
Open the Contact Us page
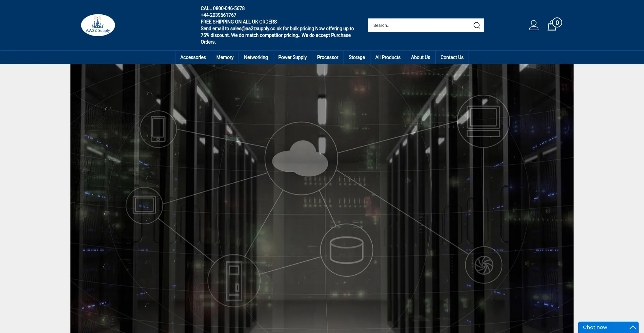pyautogui.click(x=452, y=57)
